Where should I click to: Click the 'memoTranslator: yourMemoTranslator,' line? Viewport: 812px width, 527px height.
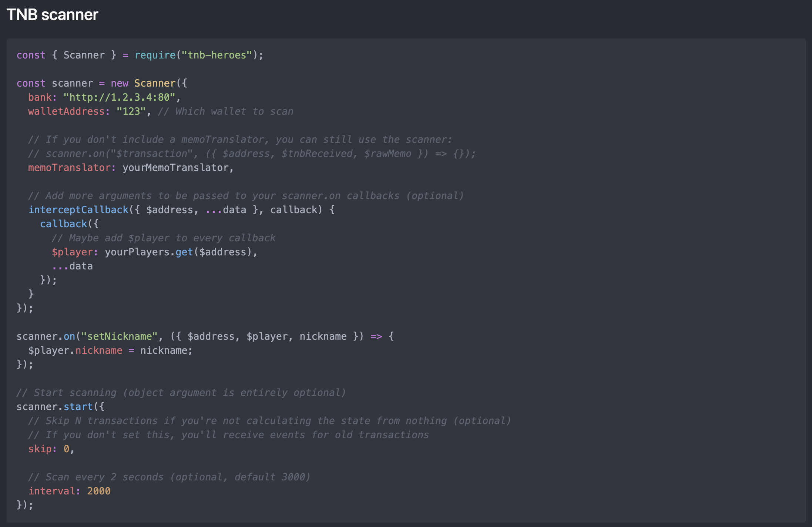pyautogui.click(x=131, y=168)
